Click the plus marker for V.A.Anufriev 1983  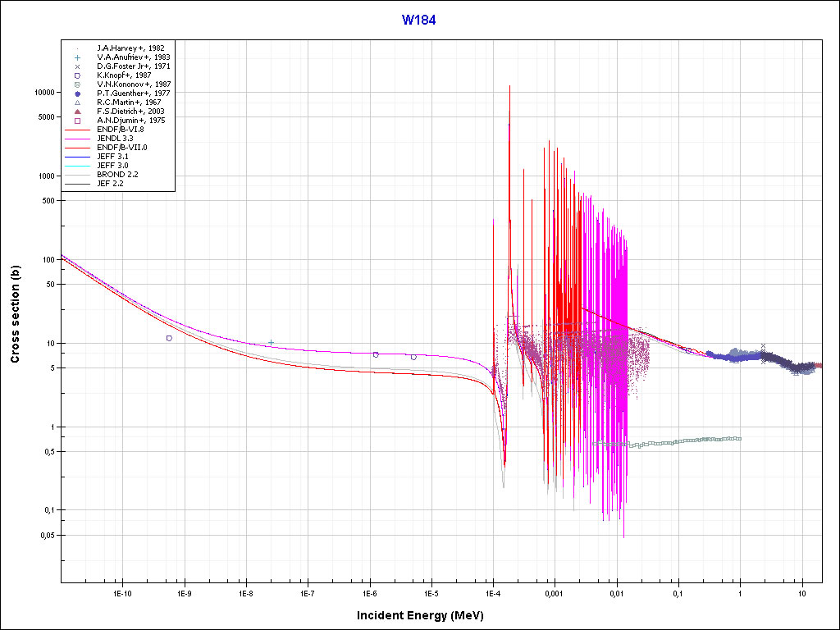coord(77,57)
